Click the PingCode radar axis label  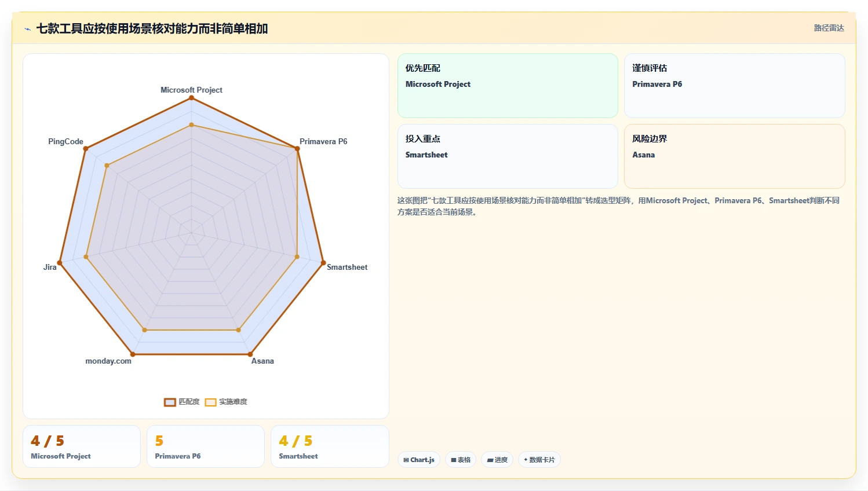pos(65,141)
